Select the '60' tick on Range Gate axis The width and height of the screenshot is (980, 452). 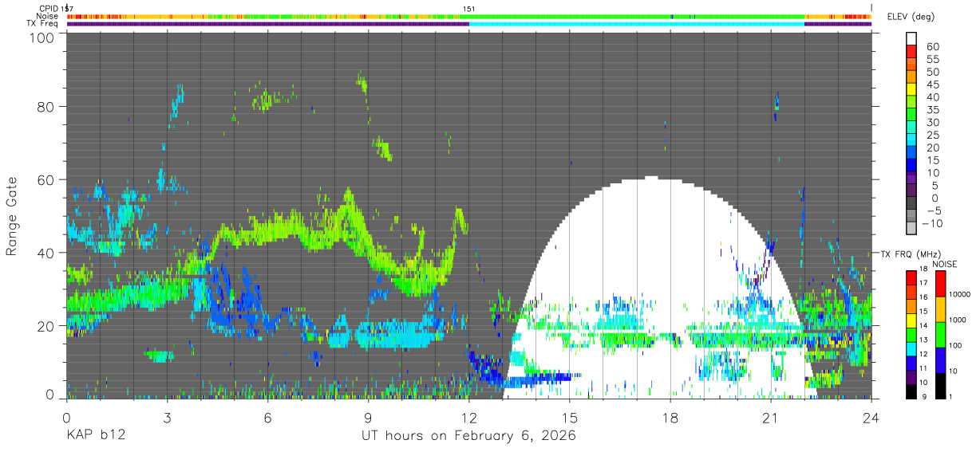(46, 179)
